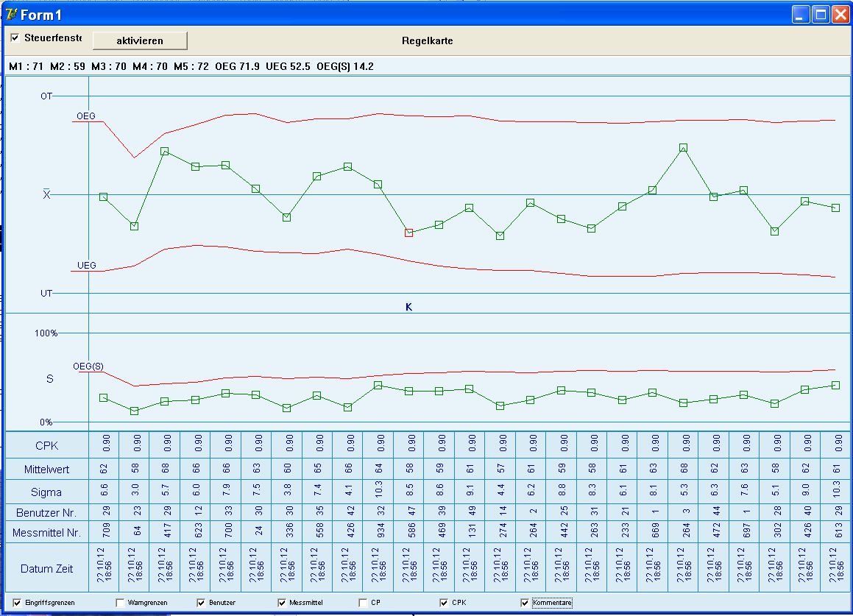Click the Form1 application icon in title bar
The width and height of the screenshot is (853, 616).
click(x=11, y=14)
